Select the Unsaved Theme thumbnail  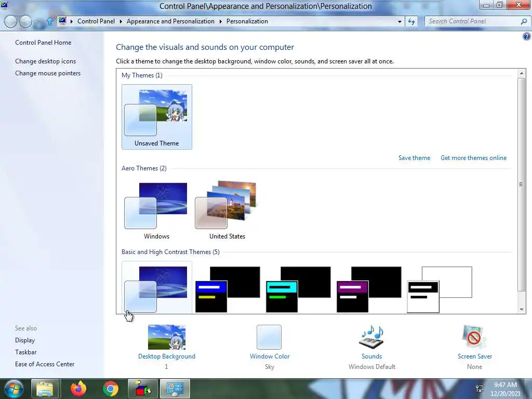157,117
